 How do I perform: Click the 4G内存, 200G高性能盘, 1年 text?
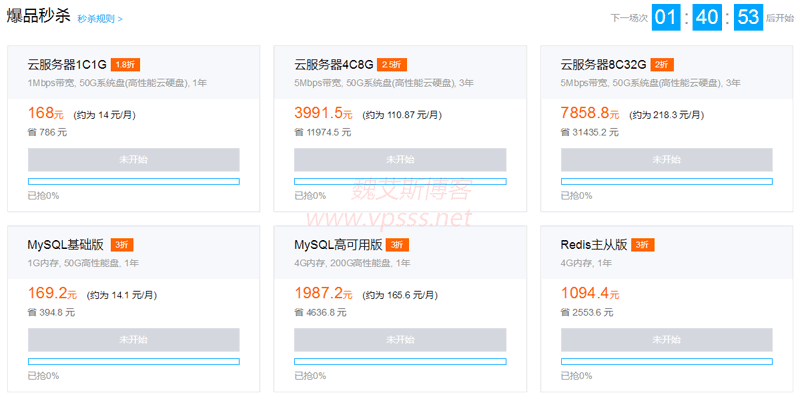coord(353,263)
